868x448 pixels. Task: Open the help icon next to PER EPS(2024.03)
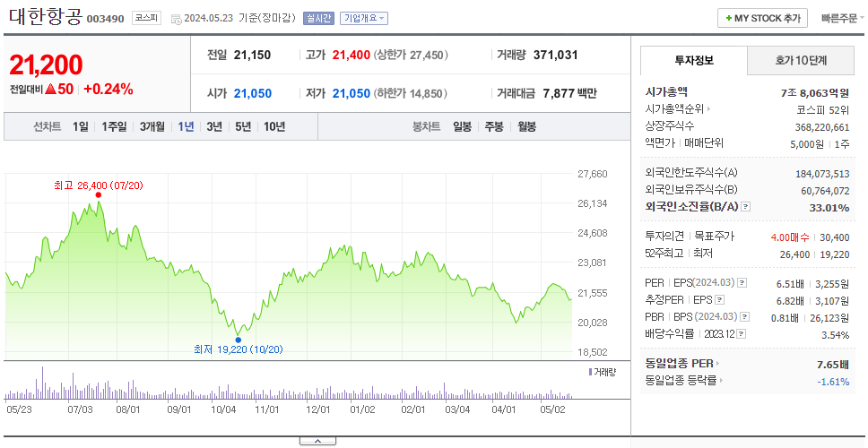742,283
